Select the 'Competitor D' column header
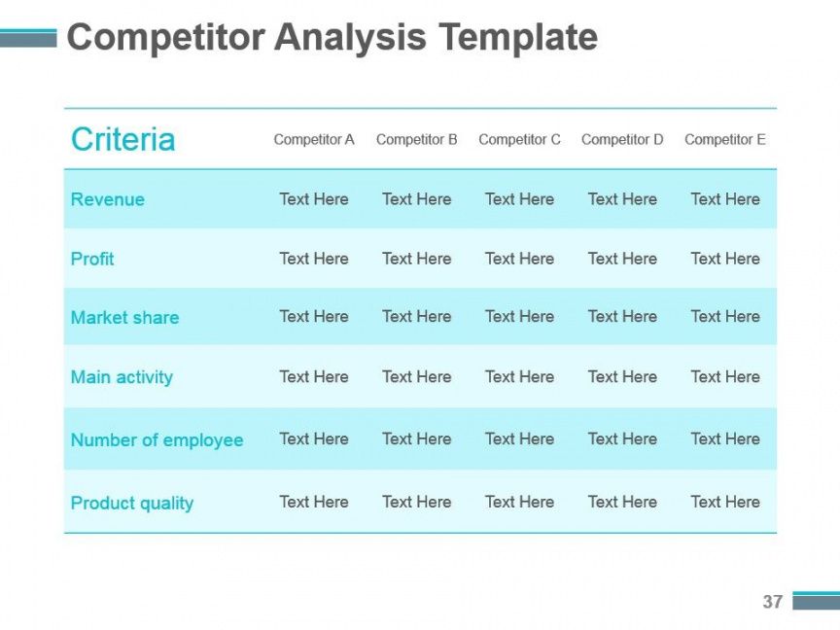This screenshot has width=840, height=630. click(x=622, y=140)
